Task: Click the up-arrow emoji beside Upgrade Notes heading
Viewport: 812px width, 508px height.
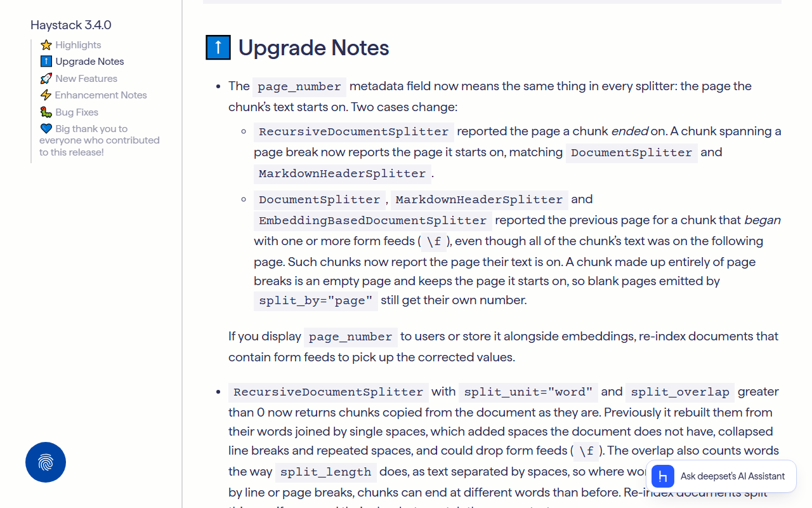Action: [218, 48]
